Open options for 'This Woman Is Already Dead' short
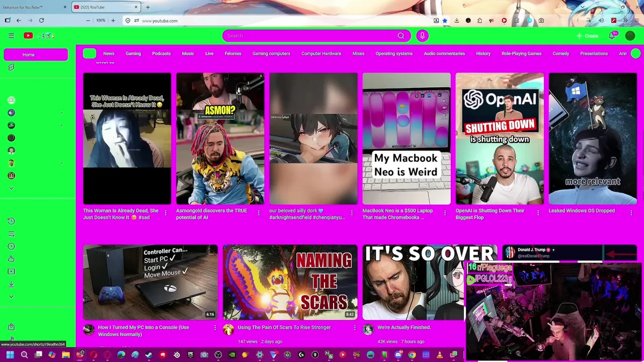The height and width of the screenshot is (362, 644). coord(166,213)
